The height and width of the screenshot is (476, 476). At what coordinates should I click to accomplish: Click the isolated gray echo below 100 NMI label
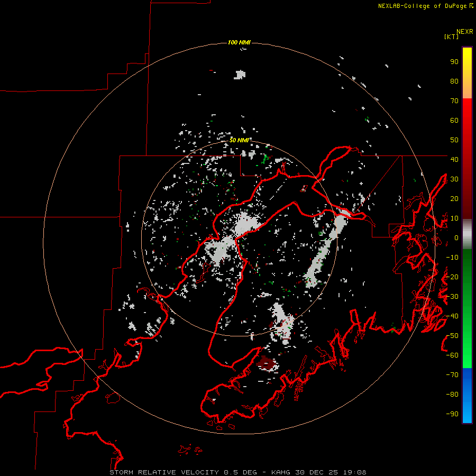pos(240,75)
